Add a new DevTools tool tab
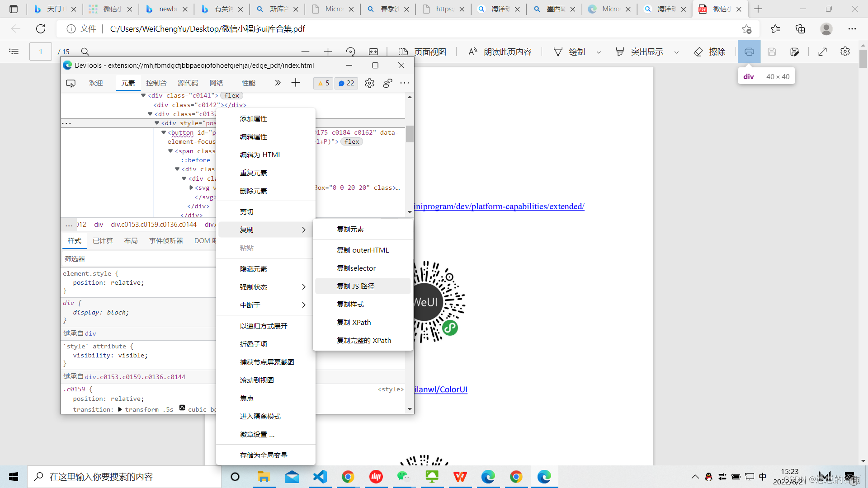868x488 pixels. (296, 83)
